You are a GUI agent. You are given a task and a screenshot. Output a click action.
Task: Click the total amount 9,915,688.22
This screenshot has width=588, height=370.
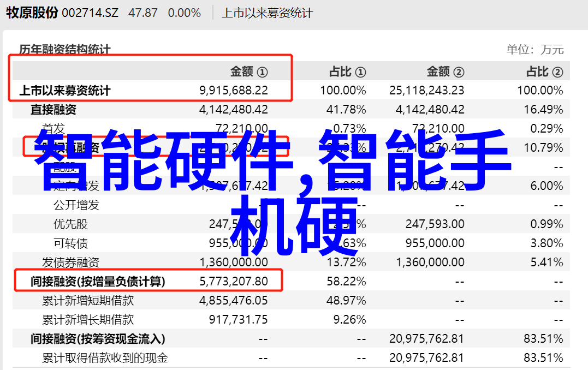pos(234,91)
